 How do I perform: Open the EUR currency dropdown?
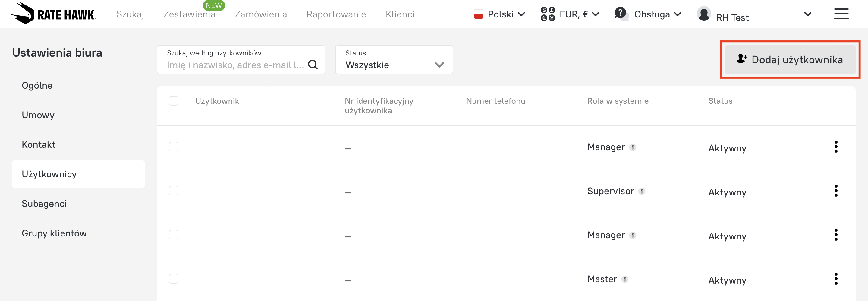coord(570,14)
